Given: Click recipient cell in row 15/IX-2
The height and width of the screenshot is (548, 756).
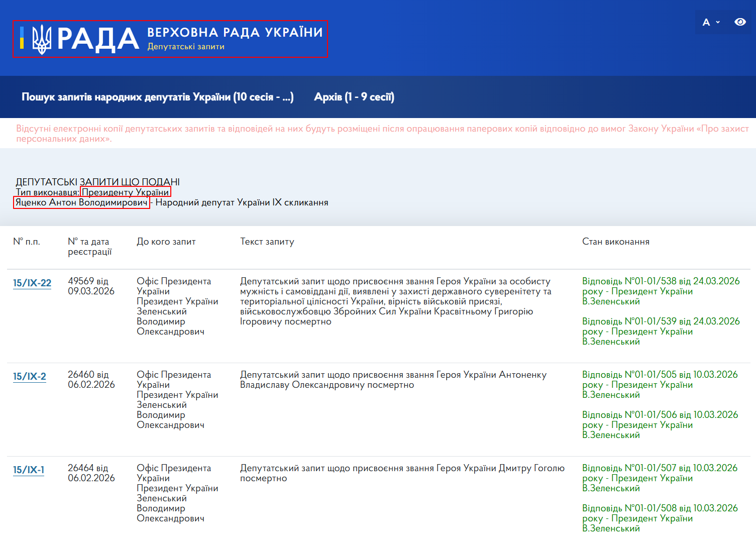Looking at the screenshot, I should click(x=177, y=400).
